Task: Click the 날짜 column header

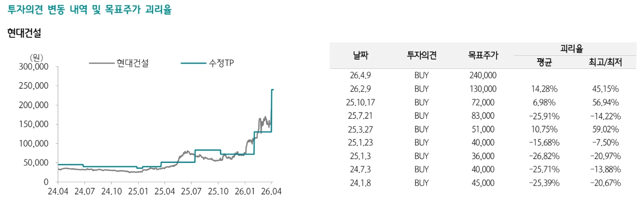Action: (360, 55)
